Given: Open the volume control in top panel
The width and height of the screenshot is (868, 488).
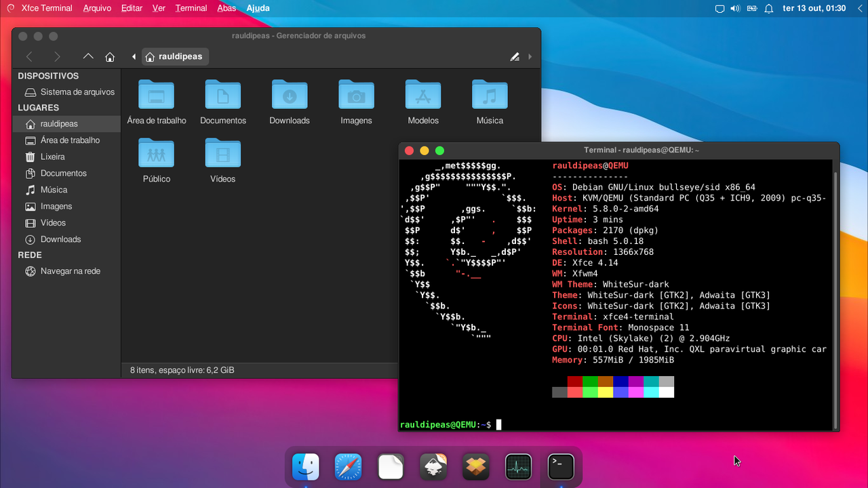Looking at the screenshot, I should 735,8.
